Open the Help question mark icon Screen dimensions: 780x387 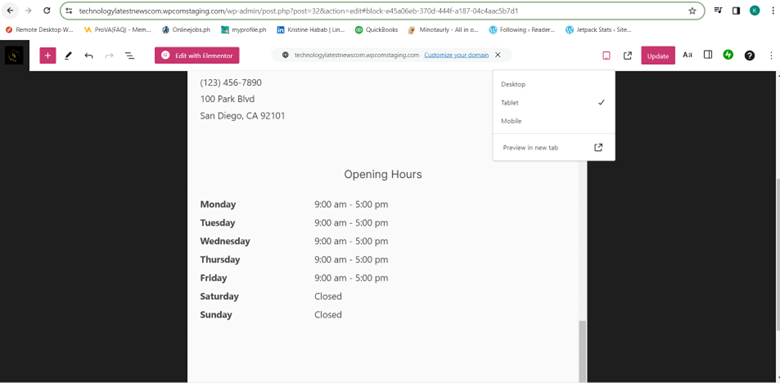tap(750, 56)
